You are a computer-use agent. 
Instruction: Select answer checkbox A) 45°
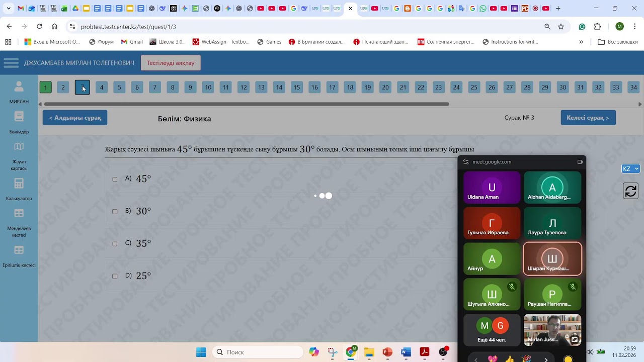115,179
